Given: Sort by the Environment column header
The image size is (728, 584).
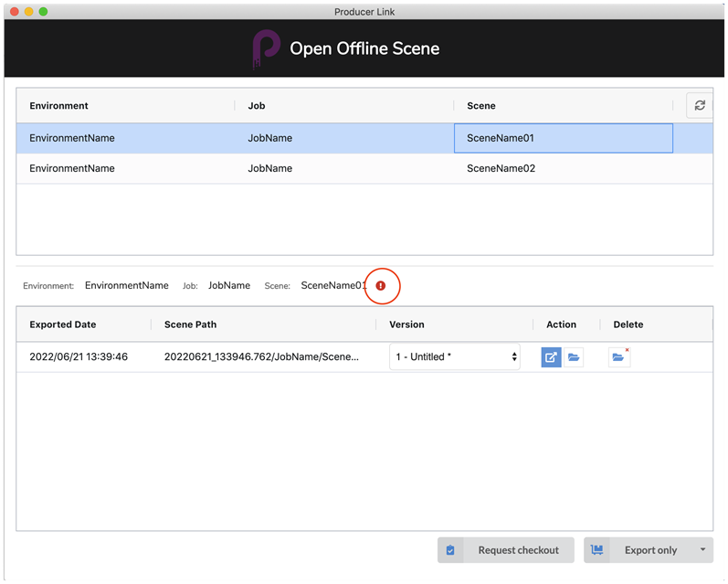Looking at the screenshot, I should pyautogui.click(x=58, y=106).
